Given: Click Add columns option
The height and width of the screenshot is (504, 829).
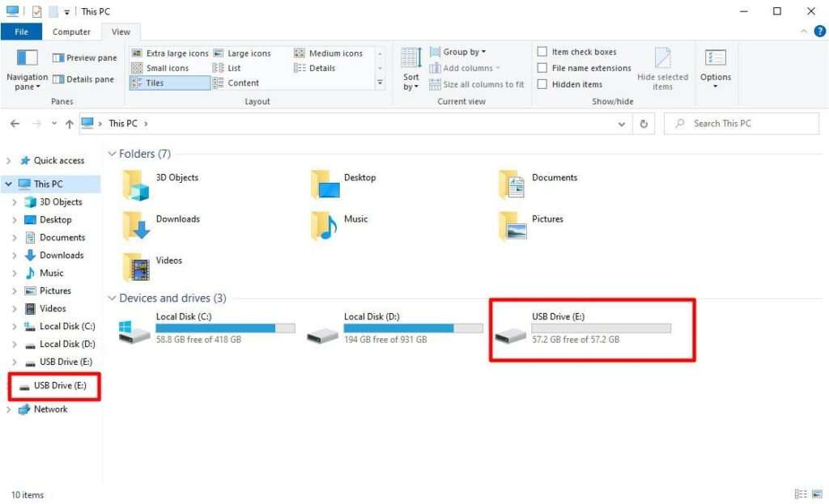Looking at the screenshot, I should click(x=465, y=68).
